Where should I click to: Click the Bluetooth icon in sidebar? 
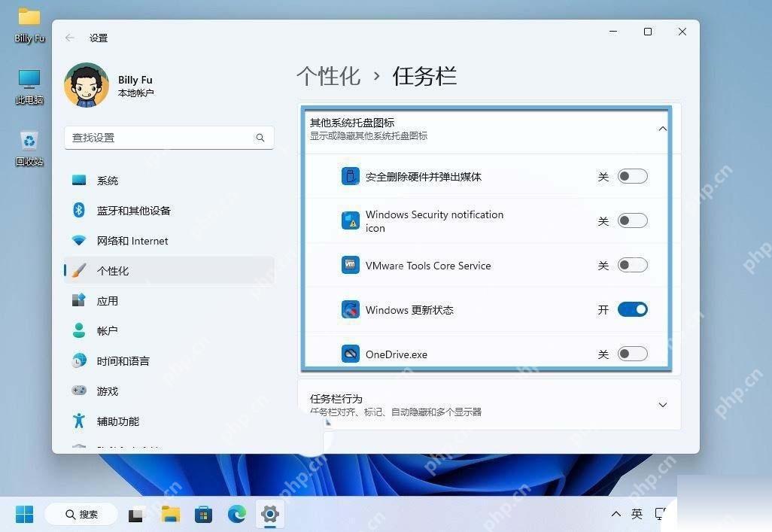click(x=79, y=211)
